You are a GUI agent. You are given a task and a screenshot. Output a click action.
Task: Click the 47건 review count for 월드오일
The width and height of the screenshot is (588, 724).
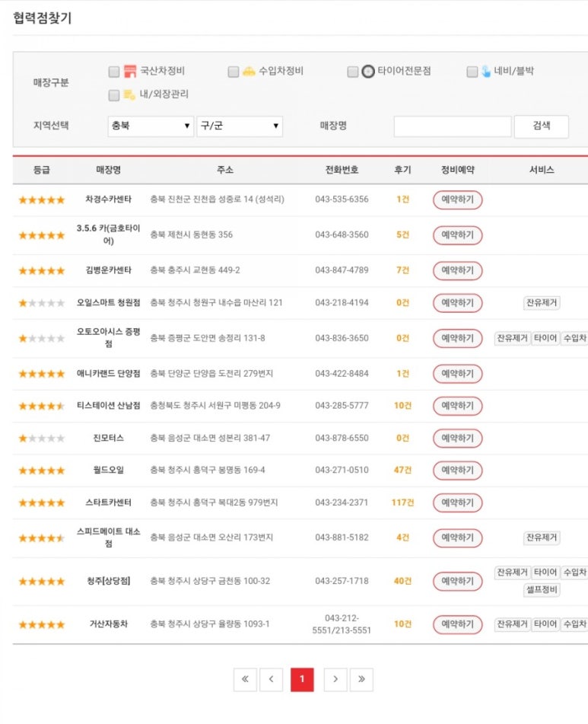402,470
